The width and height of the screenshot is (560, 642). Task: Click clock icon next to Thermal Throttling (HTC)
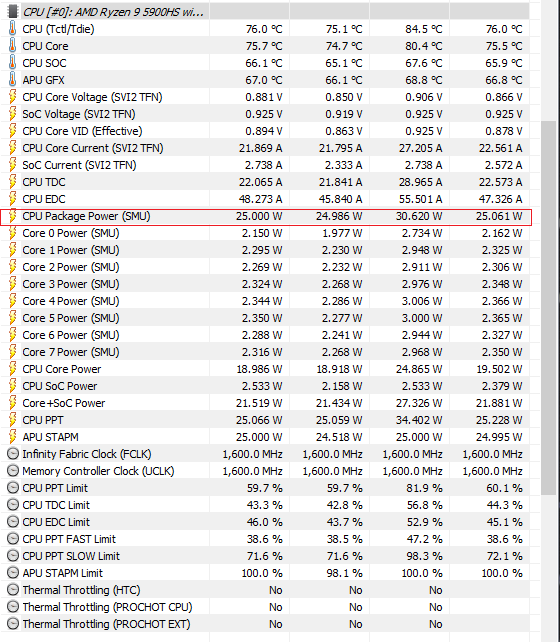(x=13, y=590)
